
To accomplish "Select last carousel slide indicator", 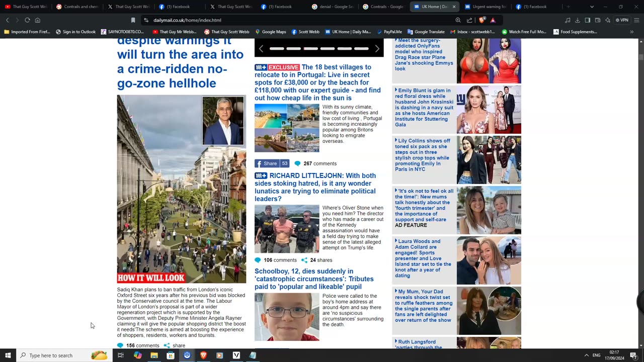I will coord(361,49).
